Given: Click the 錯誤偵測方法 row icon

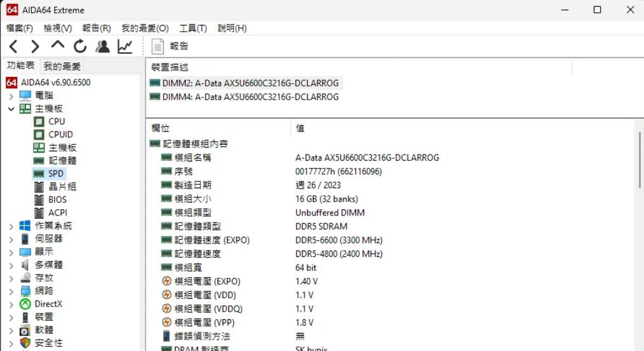Looking at the screenshot, I should pyautogui.click(x=167, y=336).
